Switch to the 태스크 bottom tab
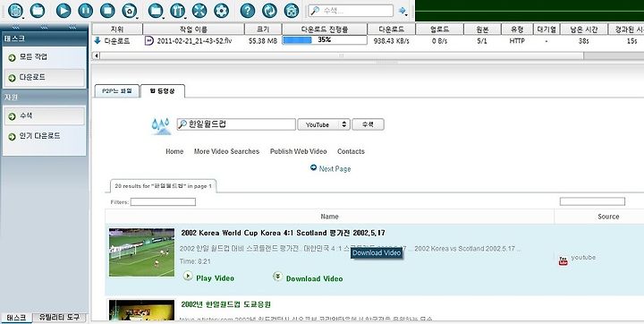 coord(16,318)
